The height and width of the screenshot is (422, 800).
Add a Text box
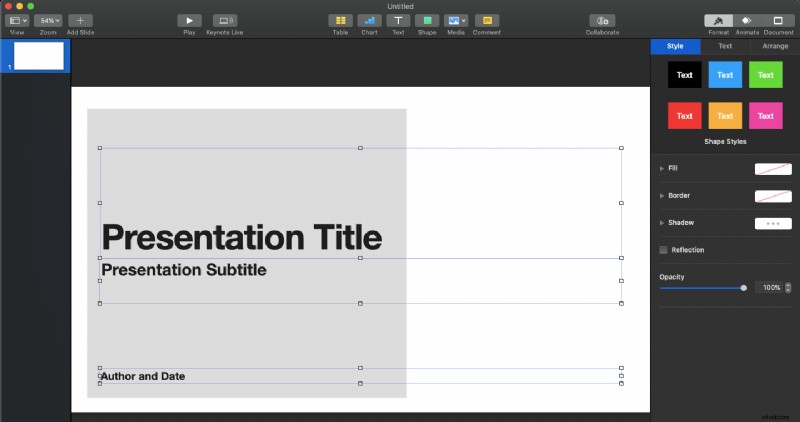click(x=398, y=20)
